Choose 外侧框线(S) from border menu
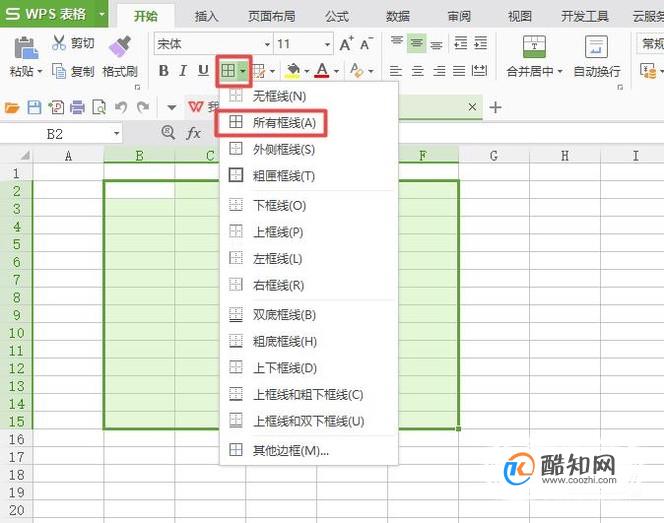 308,149
